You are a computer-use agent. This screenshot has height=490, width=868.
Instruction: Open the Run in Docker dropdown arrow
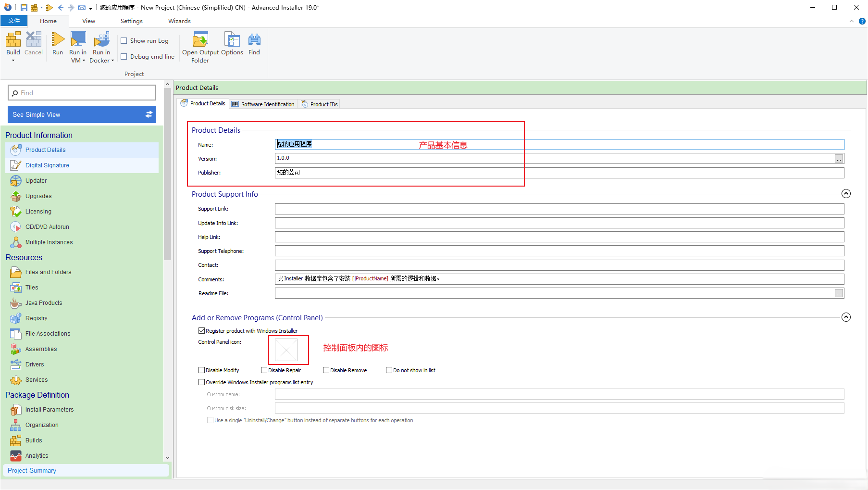[112, 61]
